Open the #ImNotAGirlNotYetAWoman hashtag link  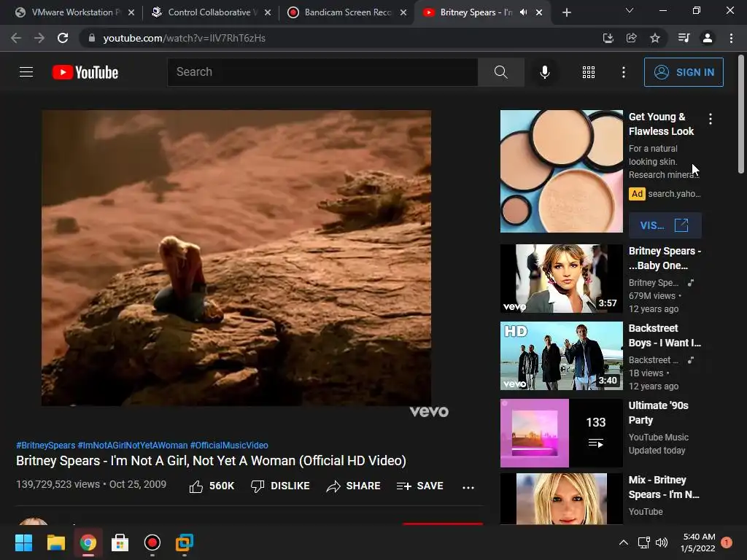133,446
